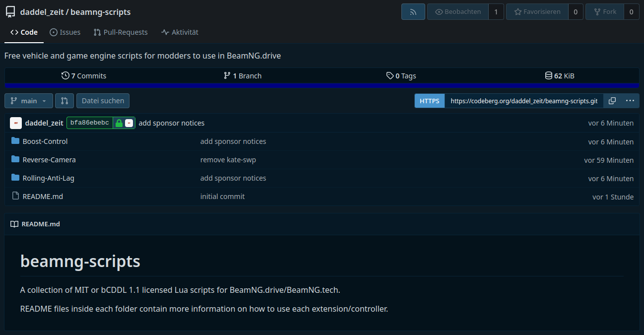Click the Favorisieren star button
644x335 pixels.
point(536,11)
